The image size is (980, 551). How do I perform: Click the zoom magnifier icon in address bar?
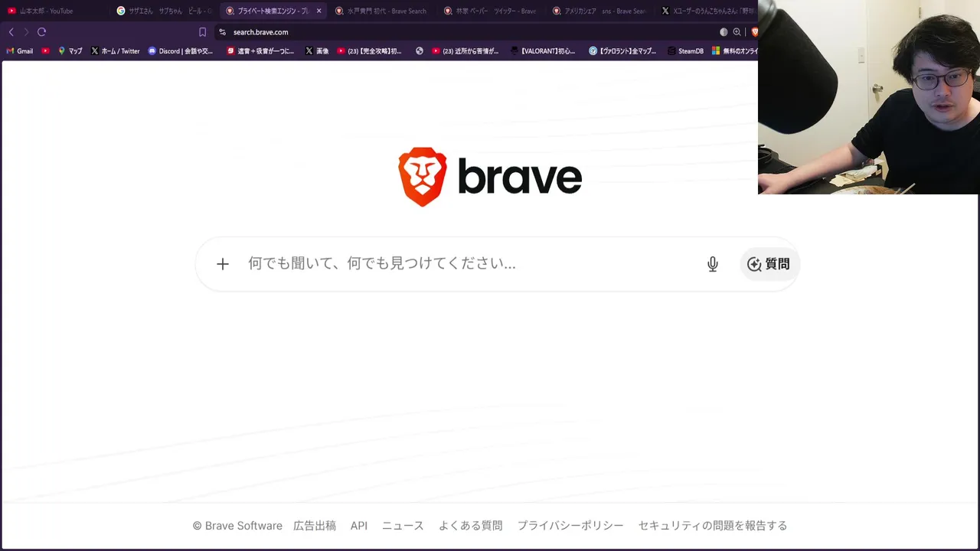737,32
